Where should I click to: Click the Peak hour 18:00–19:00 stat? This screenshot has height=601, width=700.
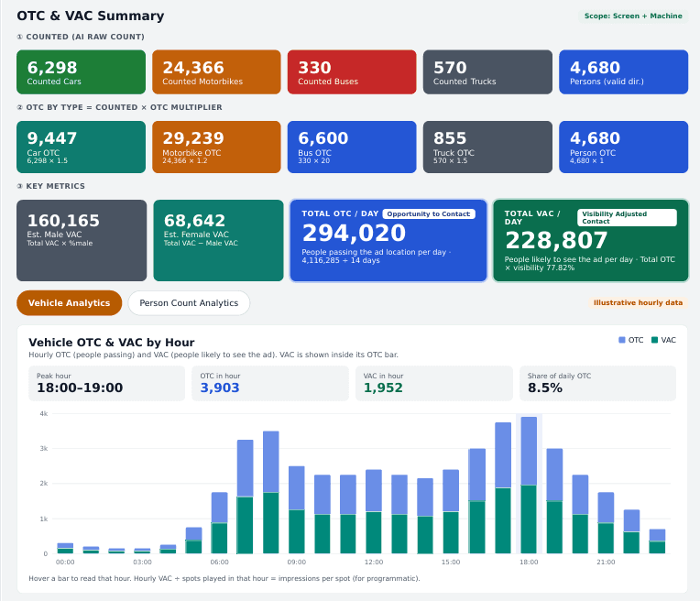106,383
